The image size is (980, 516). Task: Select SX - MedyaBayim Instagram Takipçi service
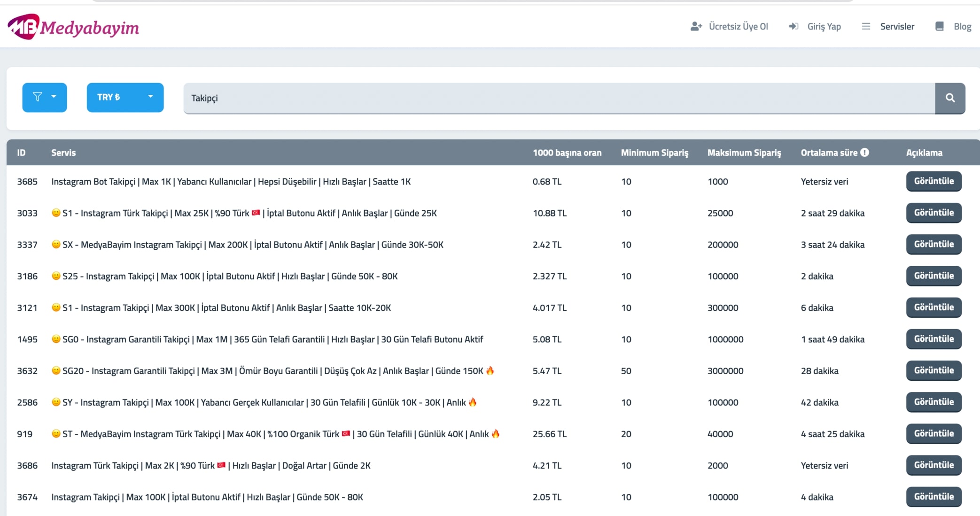[248, 245]
